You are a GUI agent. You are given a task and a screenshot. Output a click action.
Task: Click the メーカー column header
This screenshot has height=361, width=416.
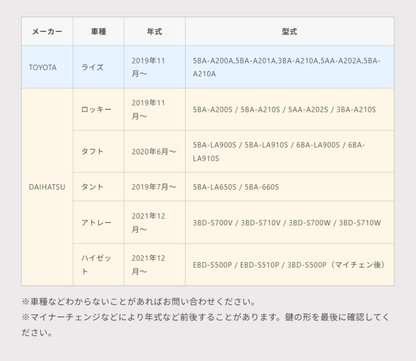47,32
